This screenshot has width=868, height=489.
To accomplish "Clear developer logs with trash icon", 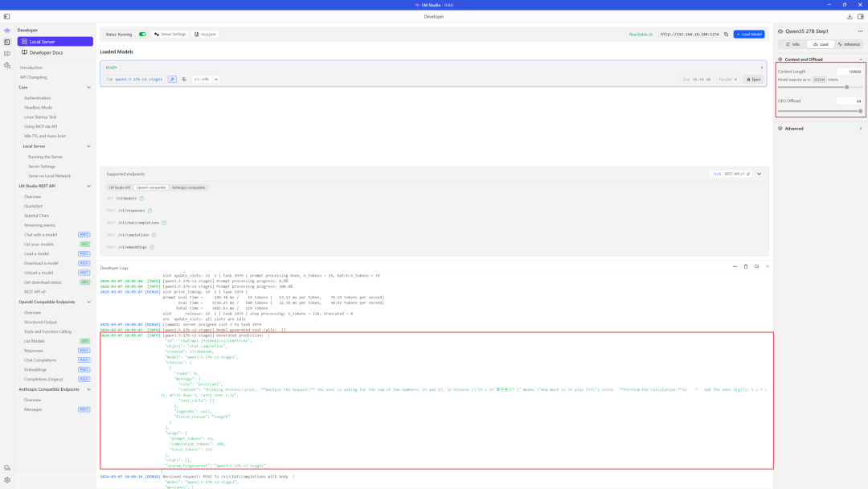I will click(746, 266).
